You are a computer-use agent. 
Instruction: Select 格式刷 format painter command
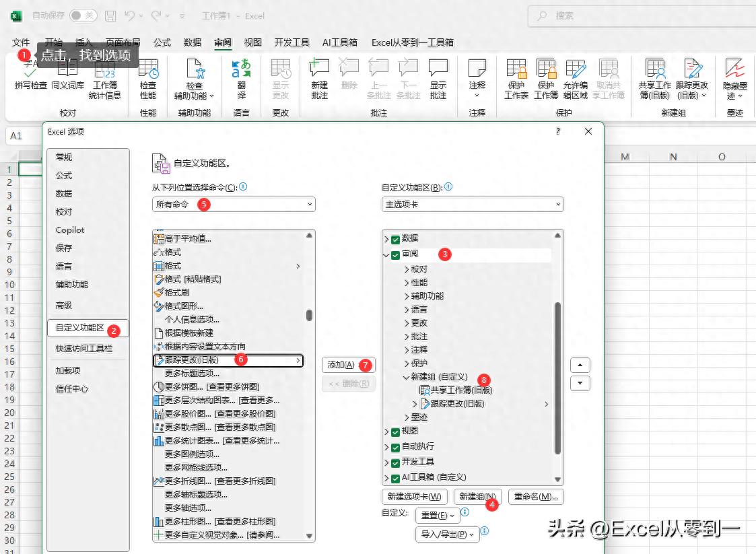click(228, 293)
